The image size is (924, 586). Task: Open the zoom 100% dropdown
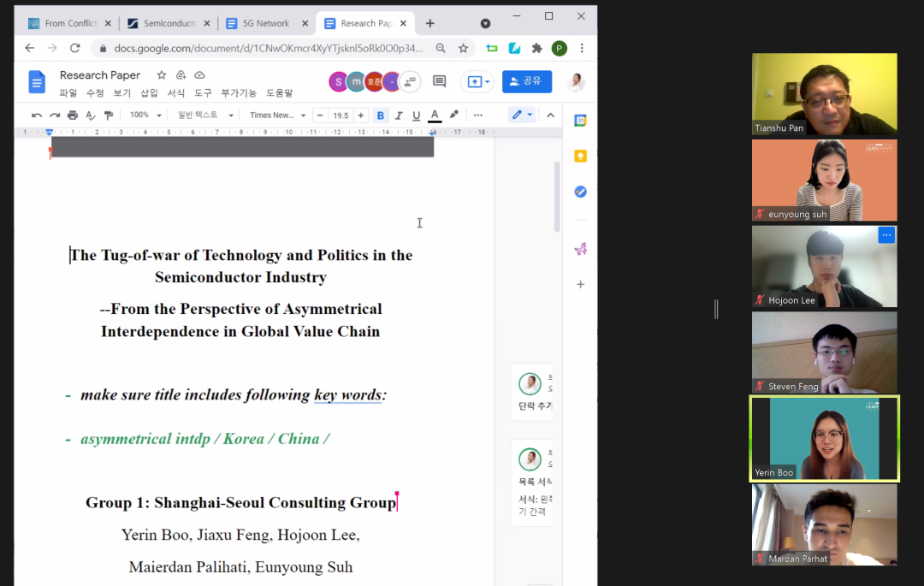[145, 115]
